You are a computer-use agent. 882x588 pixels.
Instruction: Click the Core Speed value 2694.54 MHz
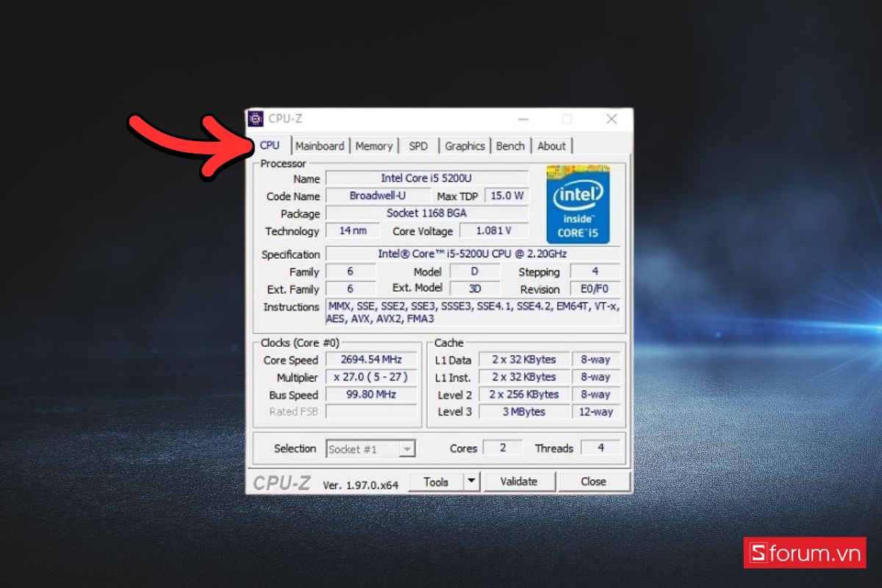[x=371, y=360]
